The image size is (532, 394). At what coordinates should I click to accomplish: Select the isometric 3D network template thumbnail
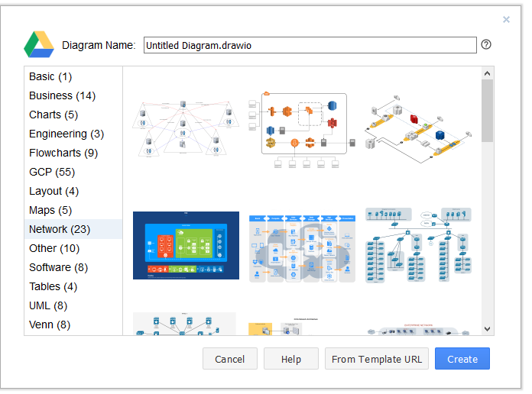[418, 129]
